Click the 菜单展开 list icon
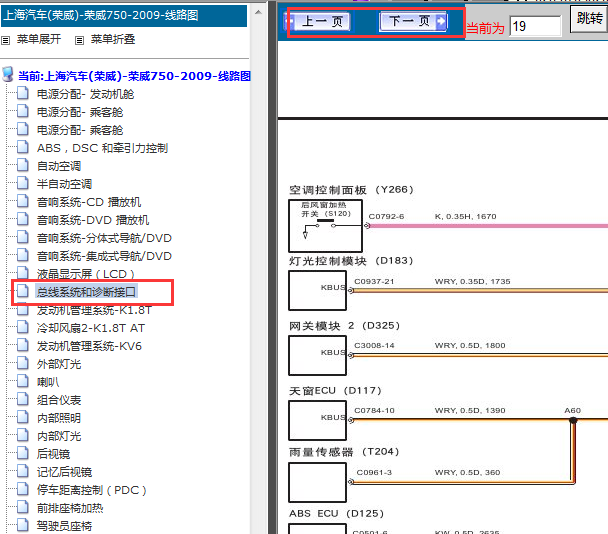 tap(5, 40)
